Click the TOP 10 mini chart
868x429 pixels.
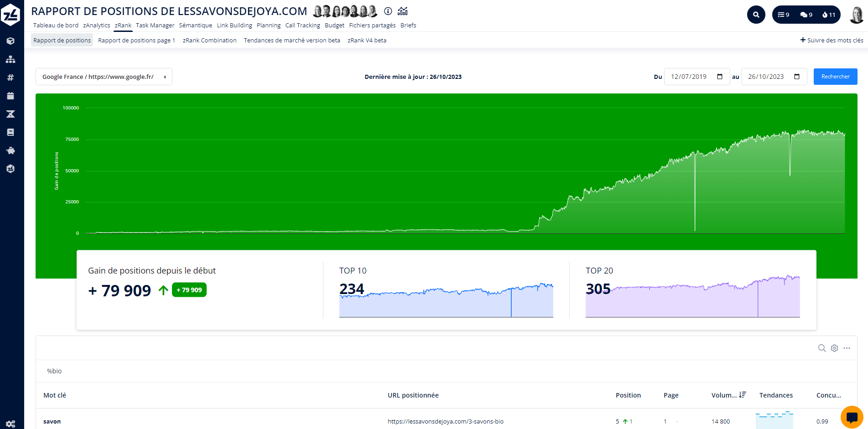point(446,300)
